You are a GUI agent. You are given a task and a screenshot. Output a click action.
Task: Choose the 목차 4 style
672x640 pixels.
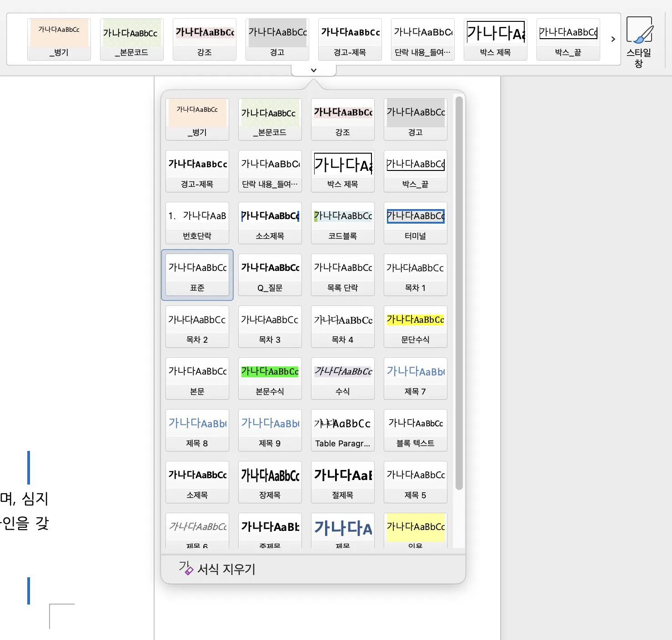point(343,327)
